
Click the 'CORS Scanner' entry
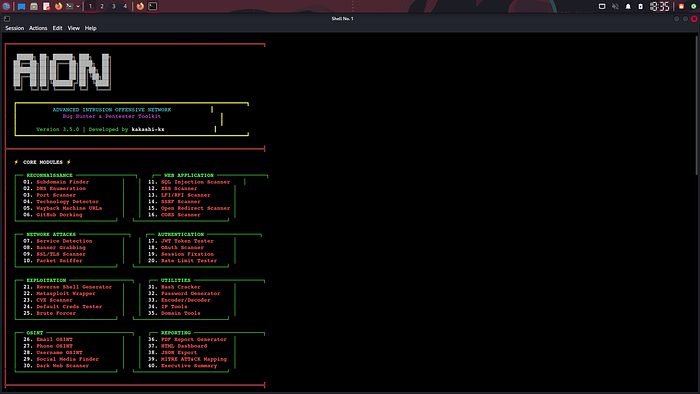[180, 215]
